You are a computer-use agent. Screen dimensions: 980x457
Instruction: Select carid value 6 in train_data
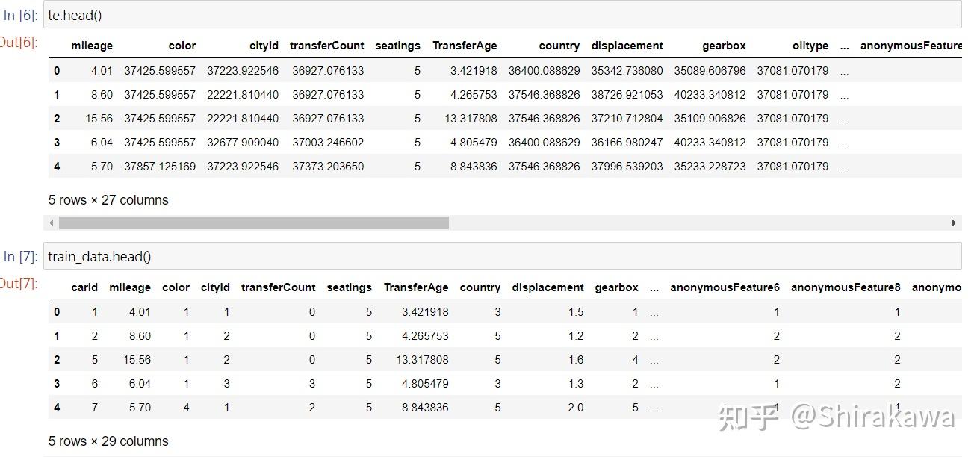point(95,384)
